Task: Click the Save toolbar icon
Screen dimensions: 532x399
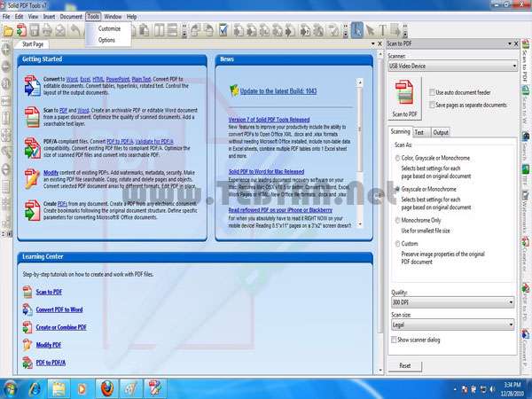Action: coord(35,30)
